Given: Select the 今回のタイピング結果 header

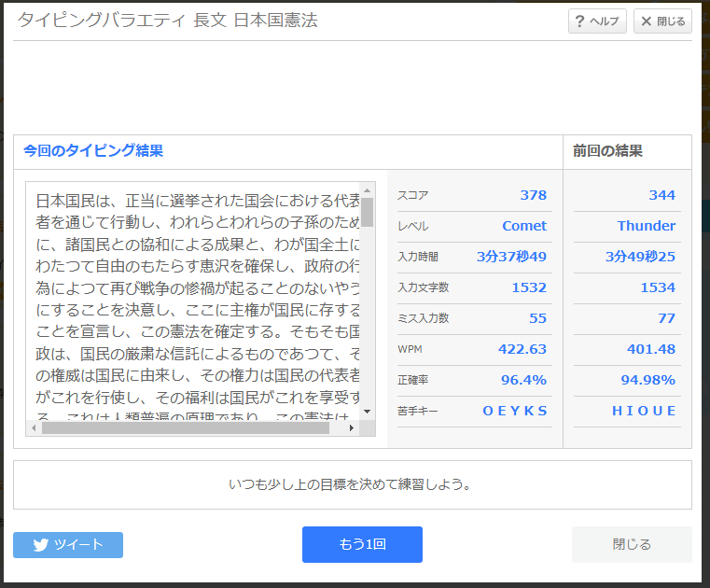Looking at the screenshot, I should point(93,151).
